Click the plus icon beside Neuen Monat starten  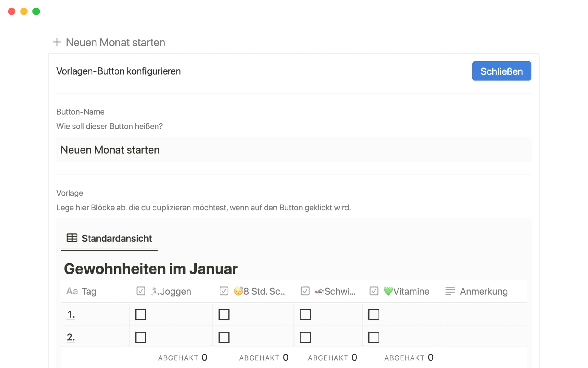point(57,42)
